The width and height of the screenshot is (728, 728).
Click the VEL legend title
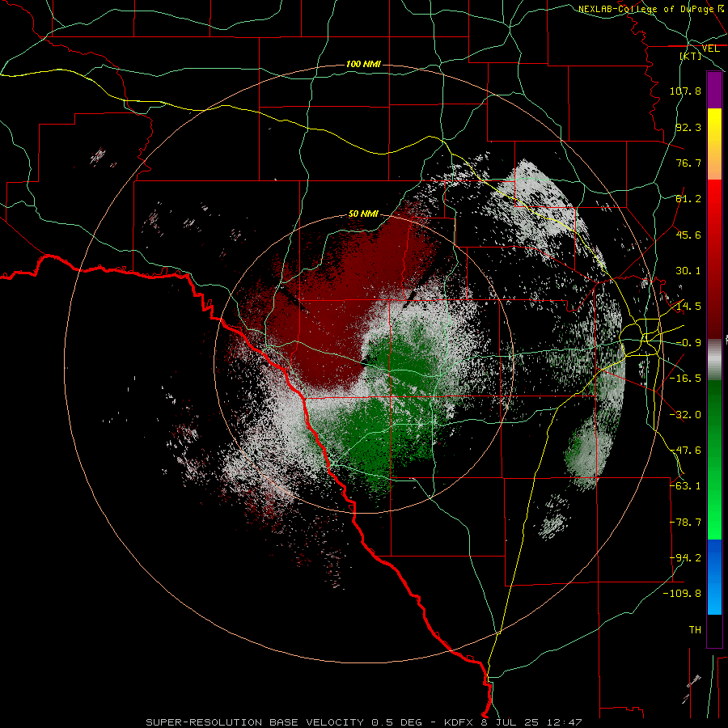710,49
